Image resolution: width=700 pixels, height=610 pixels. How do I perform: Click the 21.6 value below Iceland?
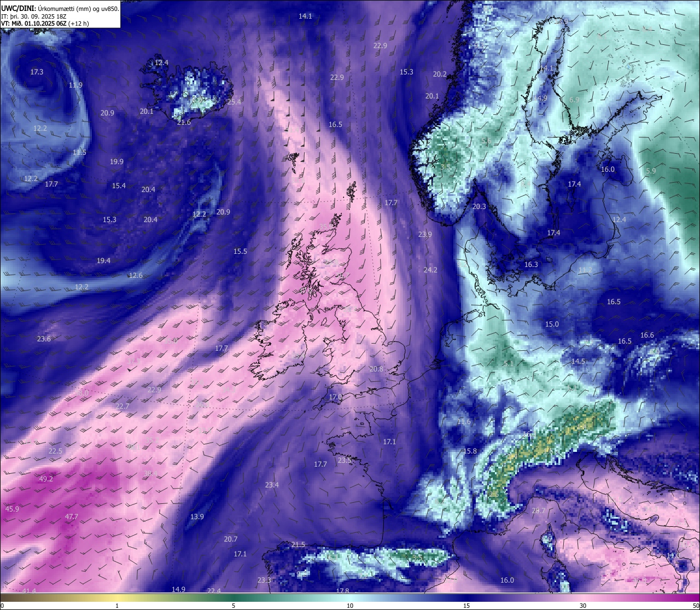[x=184, y=122]
